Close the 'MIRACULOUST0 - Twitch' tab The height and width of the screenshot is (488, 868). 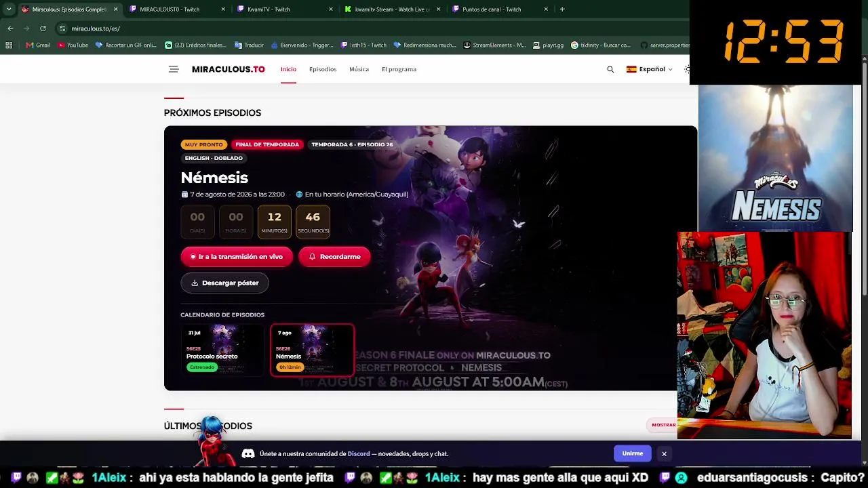click(x=223, y=9)
